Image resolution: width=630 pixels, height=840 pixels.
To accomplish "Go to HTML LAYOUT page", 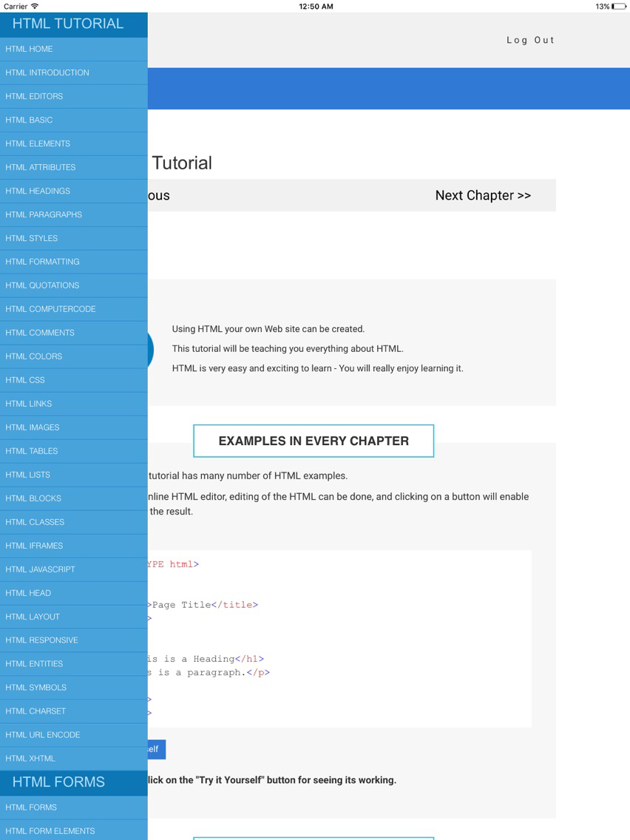I will (x=73, y=616).
